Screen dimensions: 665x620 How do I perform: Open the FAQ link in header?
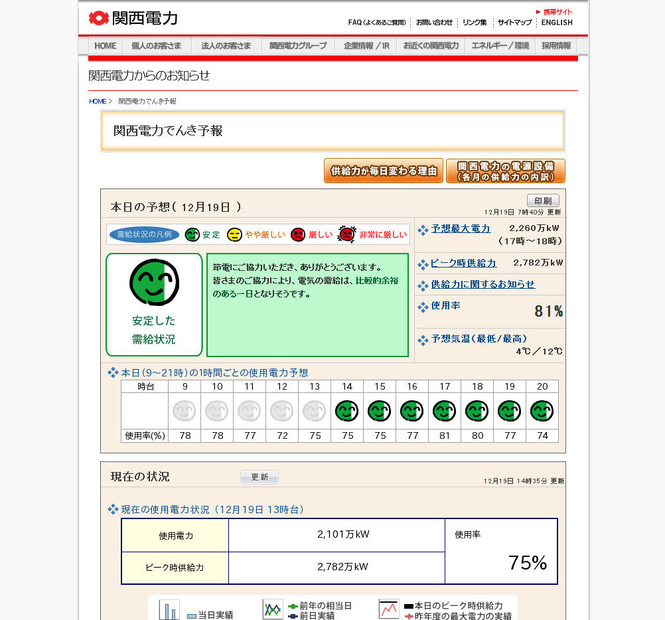pos(377,22)
